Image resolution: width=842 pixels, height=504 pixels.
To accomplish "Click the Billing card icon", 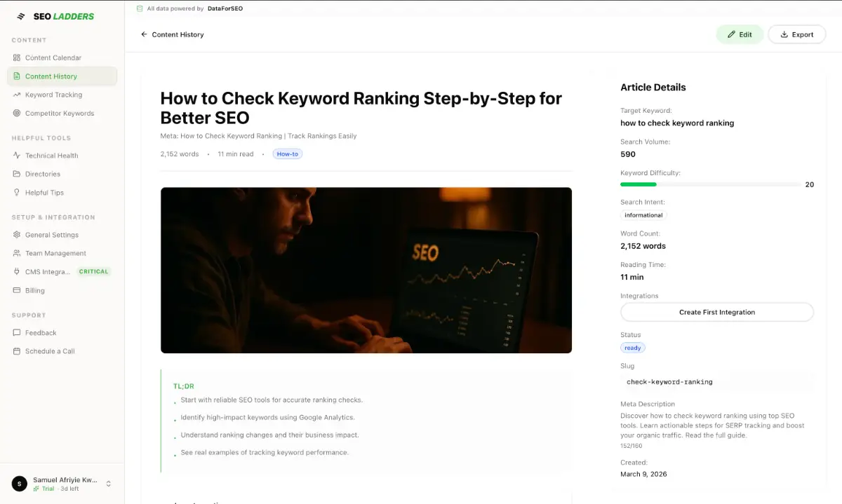I will coord(17,290).
